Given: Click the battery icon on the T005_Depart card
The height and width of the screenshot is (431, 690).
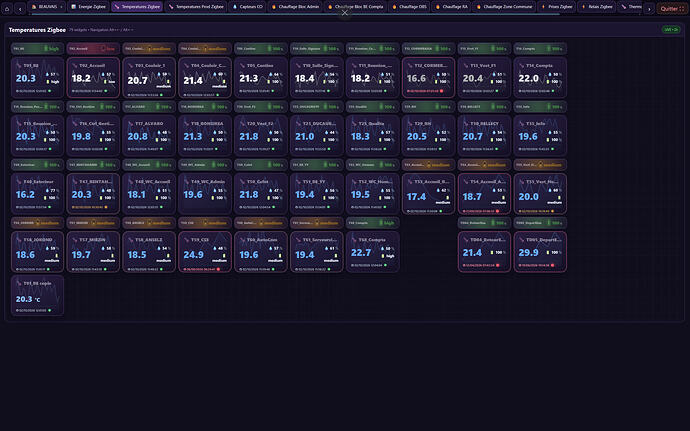Looking at the screenshot, I should 548,253.
